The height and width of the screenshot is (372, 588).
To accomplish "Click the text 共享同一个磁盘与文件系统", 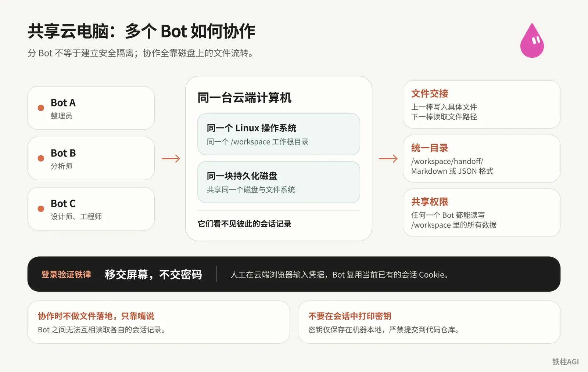I will click(251, 189).
